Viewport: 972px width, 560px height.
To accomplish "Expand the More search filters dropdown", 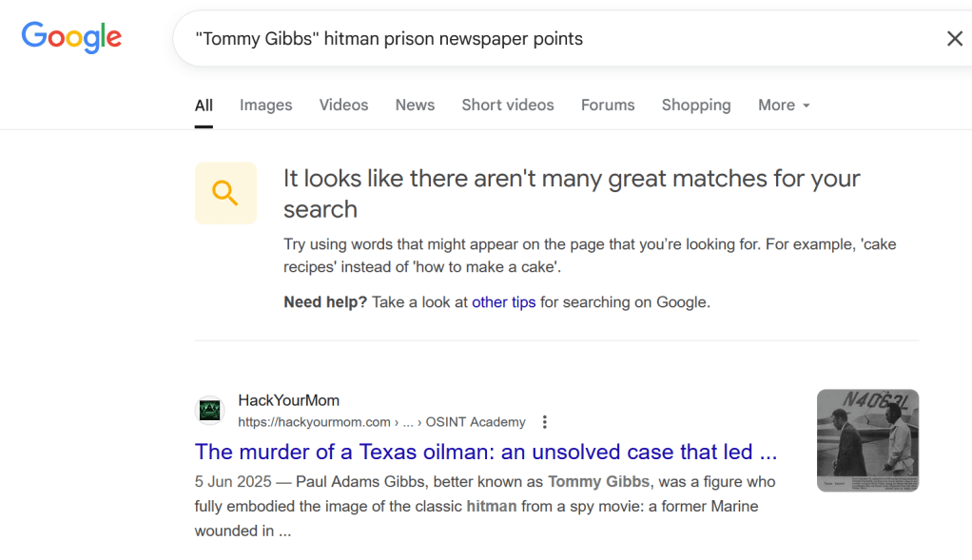I will coord(784,106).
